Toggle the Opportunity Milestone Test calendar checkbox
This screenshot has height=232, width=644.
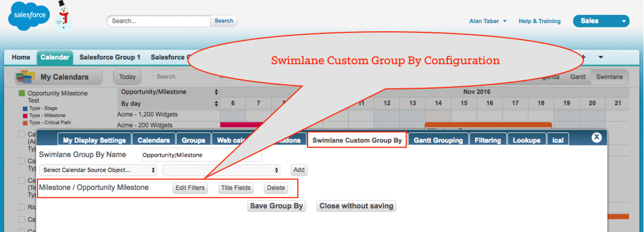[x=22, y=94]
